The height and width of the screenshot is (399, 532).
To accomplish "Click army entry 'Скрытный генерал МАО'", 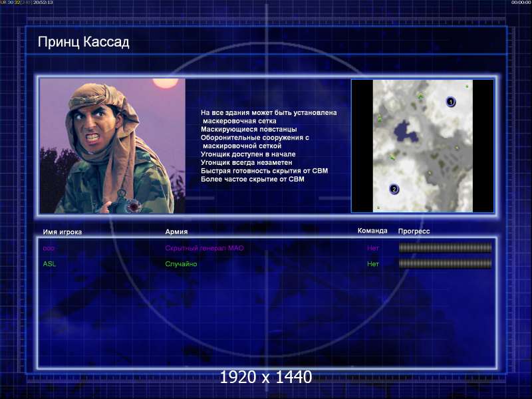I will [x=204, y=248].
